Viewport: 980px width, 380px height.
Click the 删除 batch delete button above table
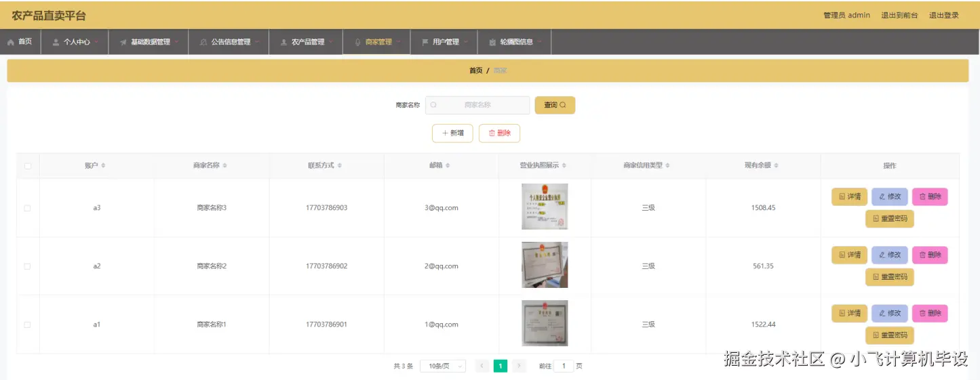point(499,133)
